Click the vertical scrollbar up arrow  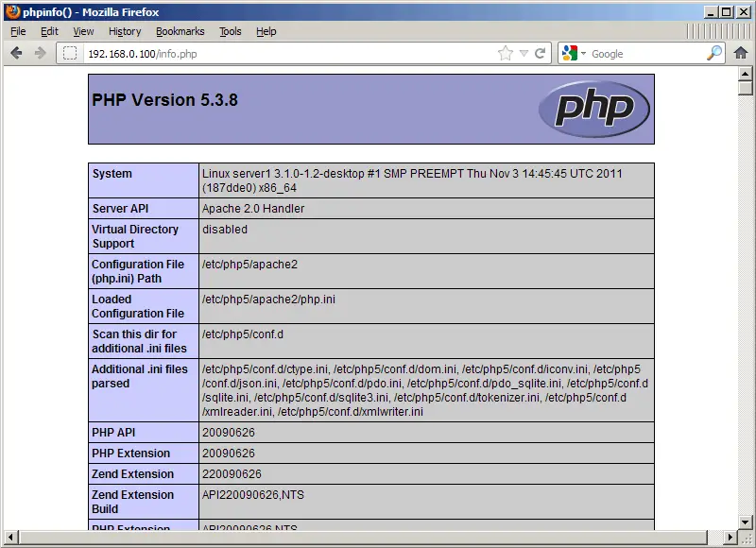tap(745, 74)
